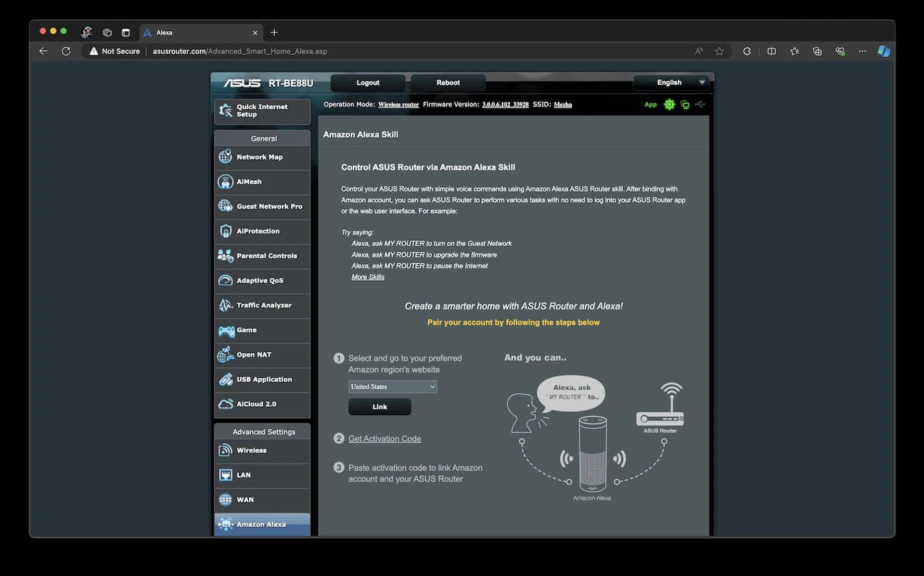Click the green App link
The width and height of the screenshot is (924, 576).
point(650,104)
